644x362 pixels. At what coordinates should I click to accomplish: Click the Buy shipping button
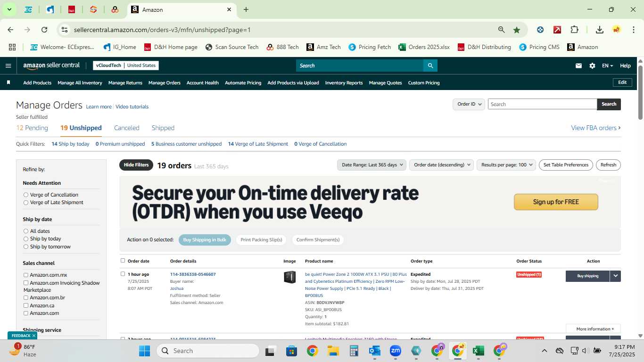pos(587,276)
